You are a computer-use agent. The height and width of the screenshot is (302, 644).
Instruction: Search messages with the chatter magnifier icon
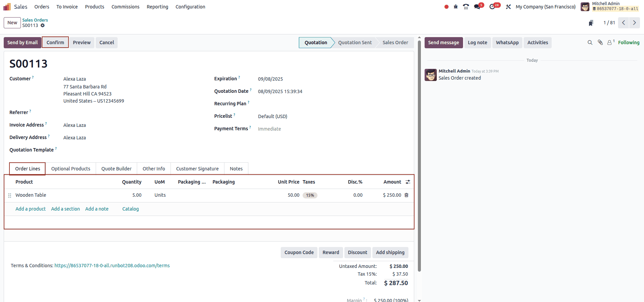coord(590,43)
